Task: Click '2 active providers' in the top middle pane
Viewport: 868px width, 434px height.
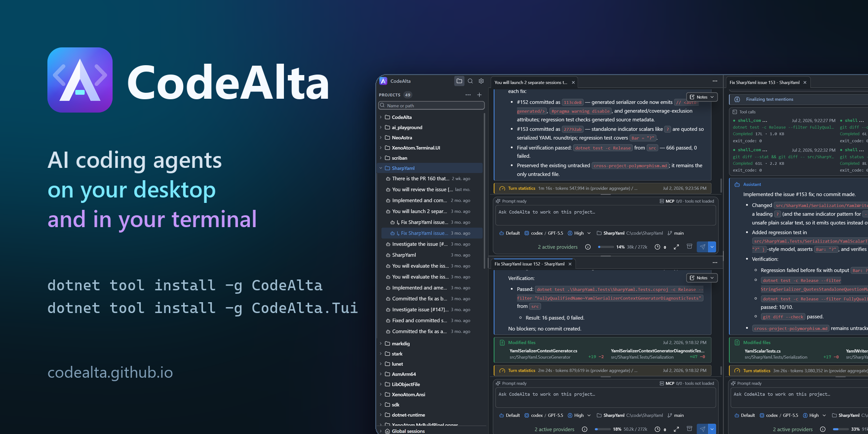Action: click(x=557, y=247)
